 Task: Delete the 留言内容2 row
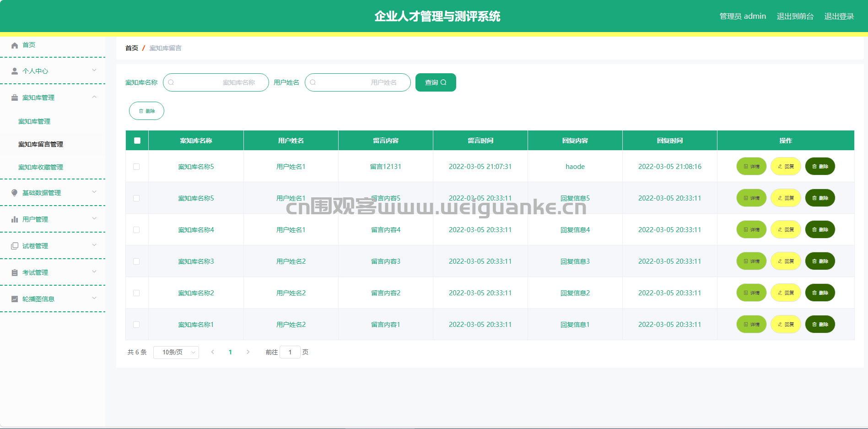(x=820, y=293)
